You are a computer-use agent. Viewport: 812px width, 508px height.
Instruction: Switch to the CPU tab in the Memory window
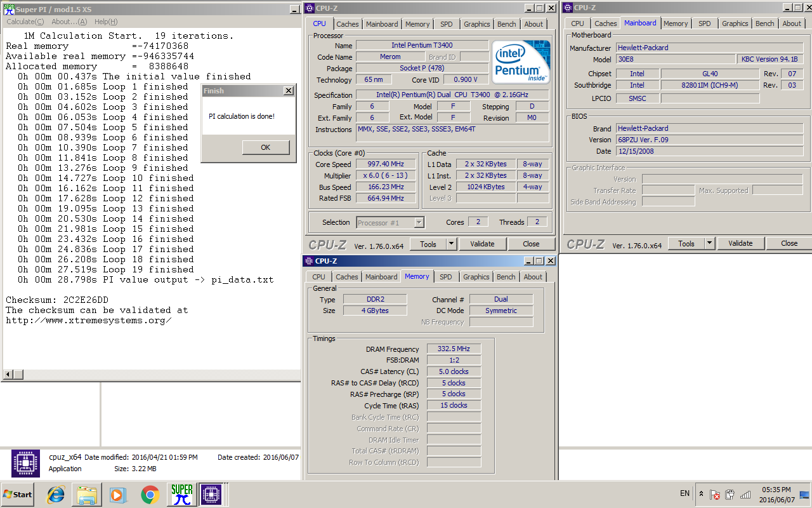319,277
